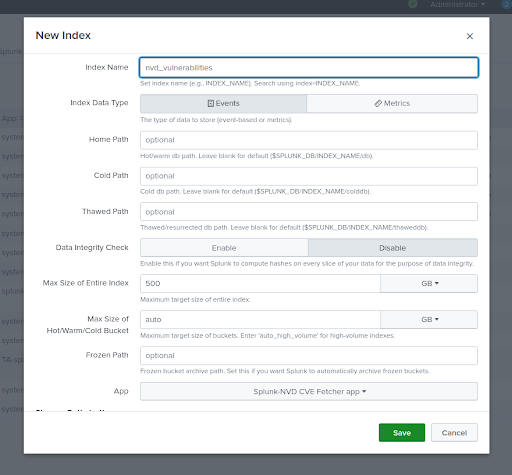Click the New Index dialog title
This screenshot has width=512, height=475.
pyautogui.click(x=63, y=35)
